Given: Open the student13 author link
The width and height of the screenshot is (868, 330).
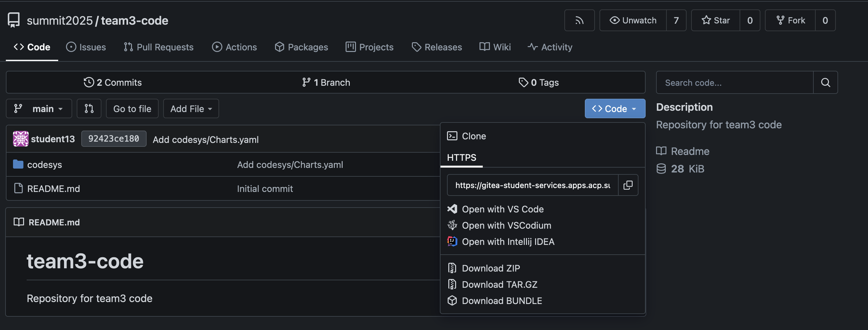Looking at the screenshot, I should click(53, 139).
